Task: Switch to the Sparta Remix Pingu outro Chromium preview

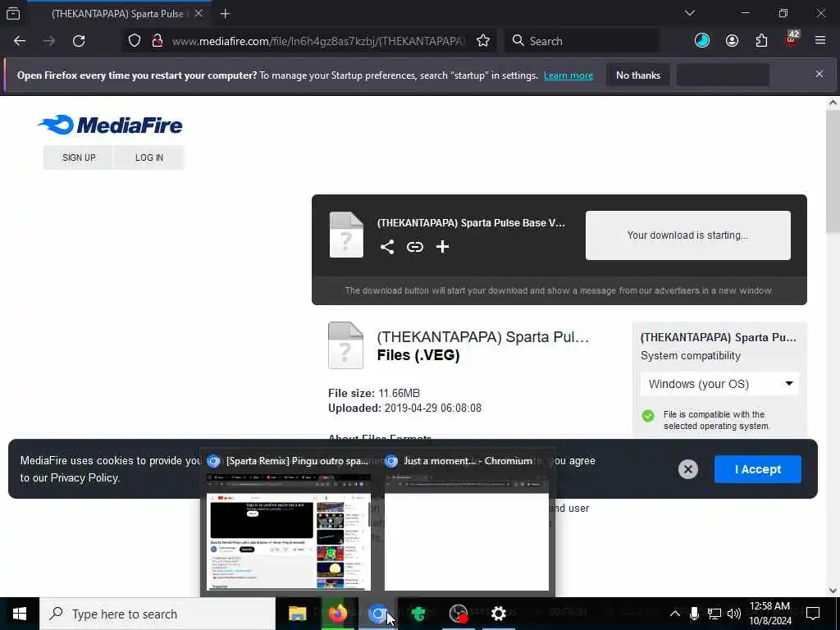Action: tap(288, 521)
